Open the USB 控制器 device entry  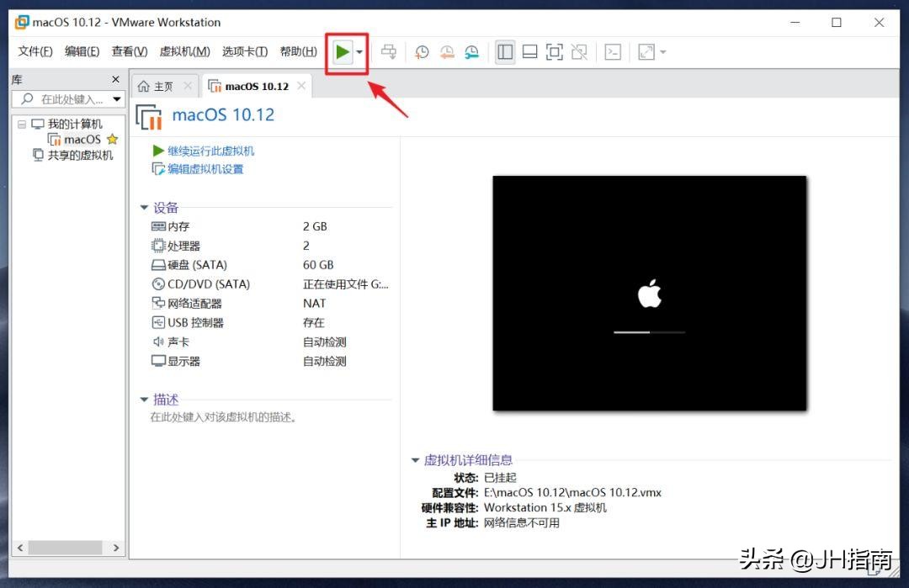(x=188, y=323)
